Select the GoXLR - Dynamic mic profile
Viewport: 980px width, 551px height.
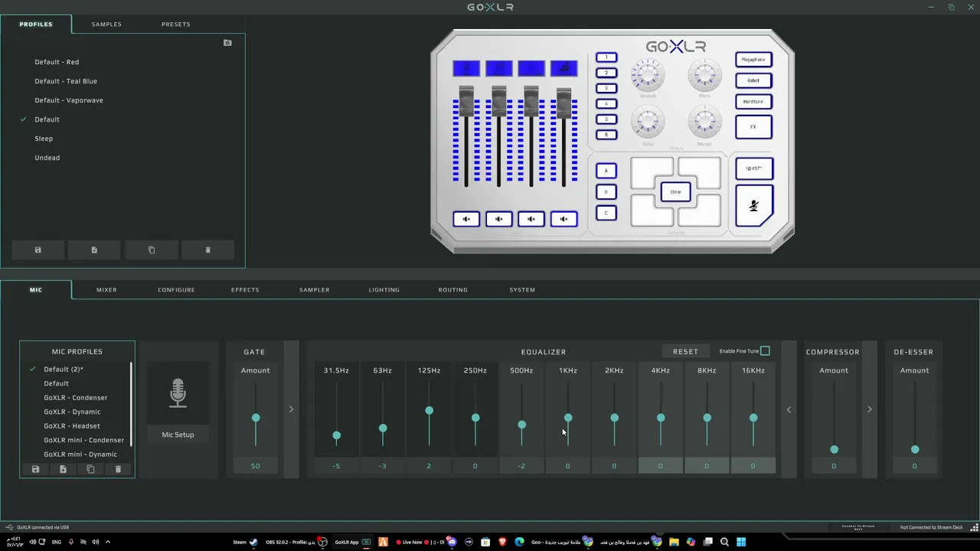click(72, 412)
